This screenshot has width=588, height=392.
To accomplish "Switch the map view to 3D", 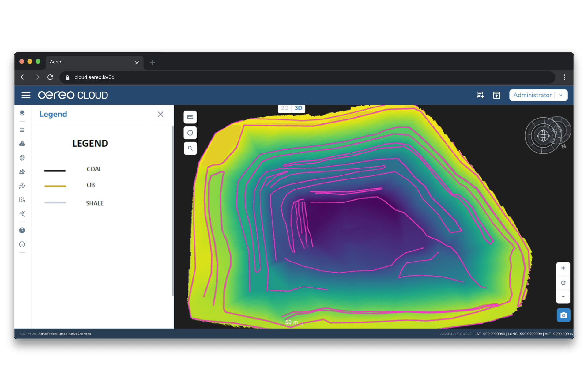I will click(x=298, y=108).
